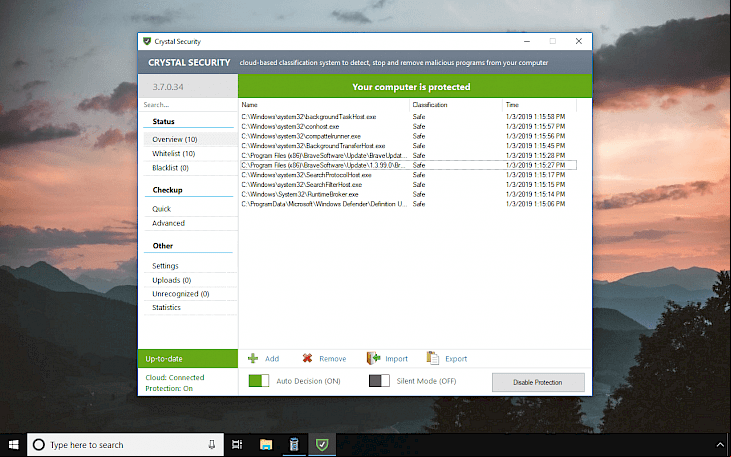Viewport: 731px width, 457px height.
Task: Sort the list by Name column
Action: click(x=324, y=105)
